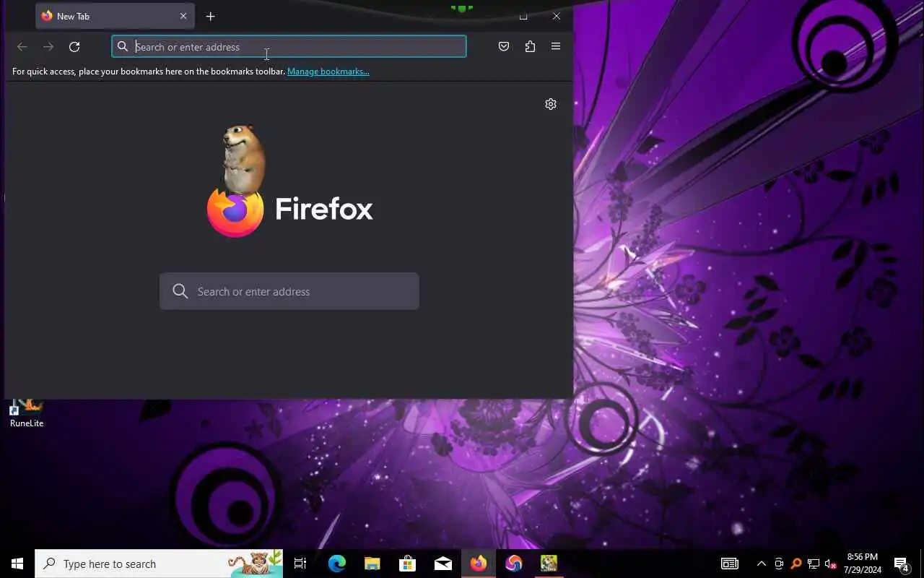Open the Mail app from taskbar

pyautogui.click(x=443, y=564)
